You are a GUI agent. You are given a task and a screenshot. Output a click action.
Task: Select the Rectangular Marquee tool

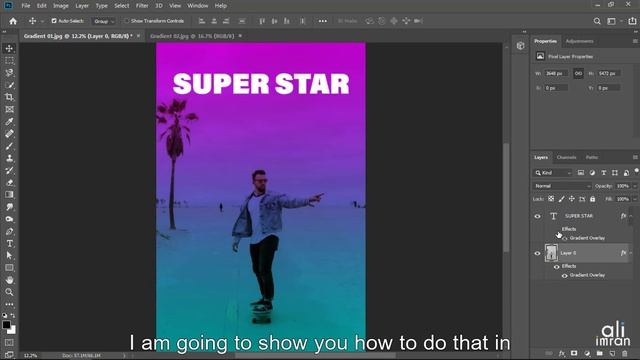9,60
